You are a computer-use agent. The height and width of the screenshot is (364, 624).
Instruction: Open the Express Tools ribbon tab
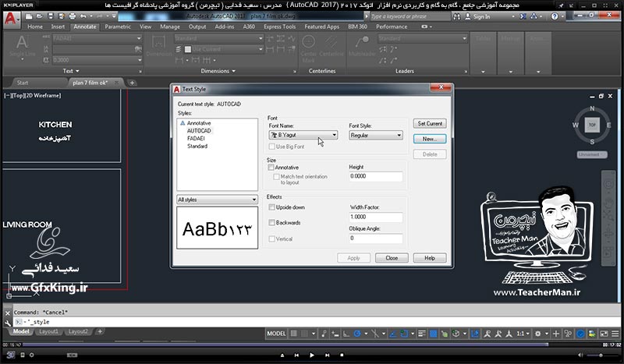pyautogui.click(x=280, y=27)
